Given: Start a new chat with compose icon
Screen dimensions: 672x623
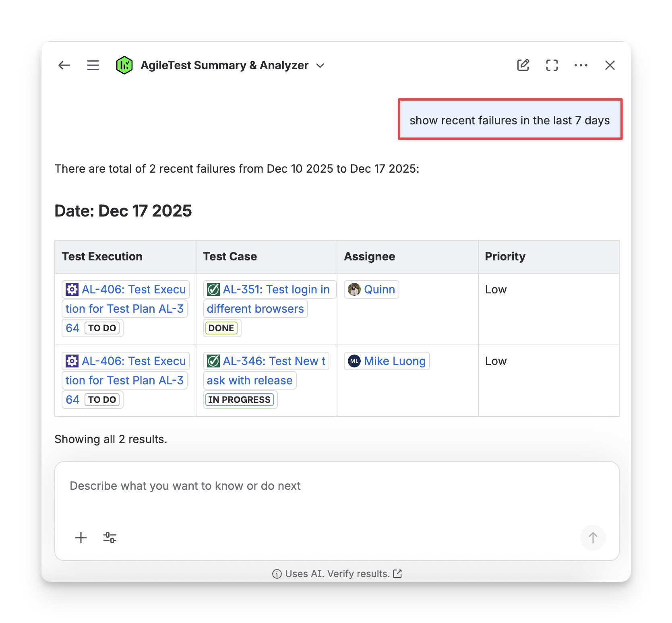Looking at the screenshot, I should click(523, 65).
